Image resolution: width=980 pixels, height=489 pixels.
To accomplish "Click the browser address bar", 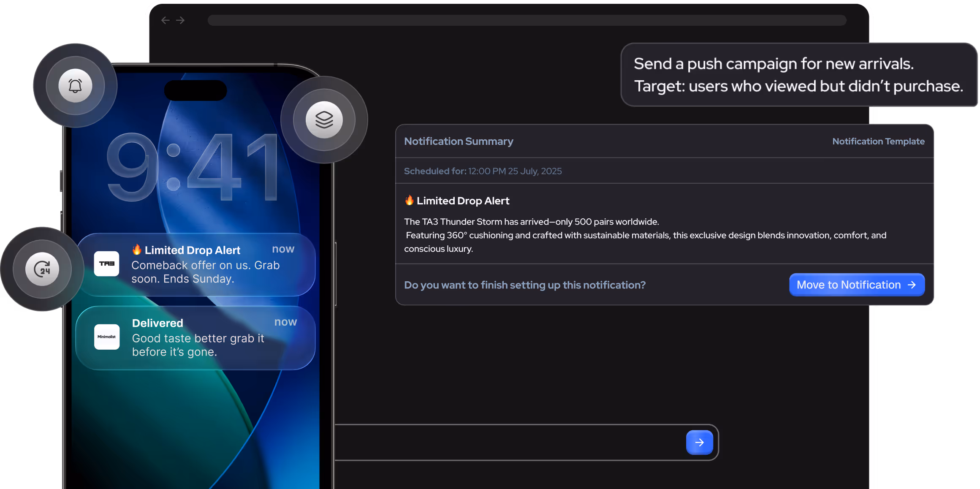I will click(x=526, y=20).
